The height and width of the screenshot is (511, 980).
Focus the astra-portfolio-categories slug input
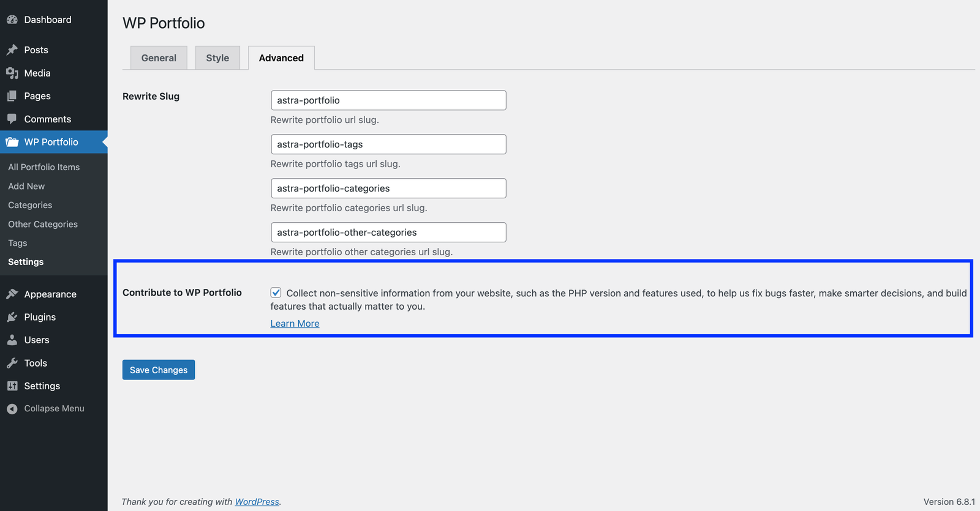[x=388, y=188]
